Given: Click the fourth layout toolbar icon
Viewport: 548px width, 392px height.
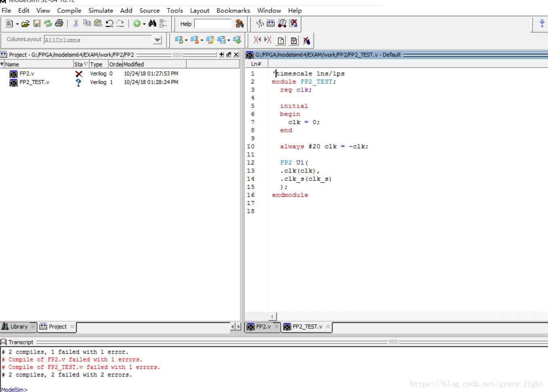Looking at the screenshot, I should (221, 40).
